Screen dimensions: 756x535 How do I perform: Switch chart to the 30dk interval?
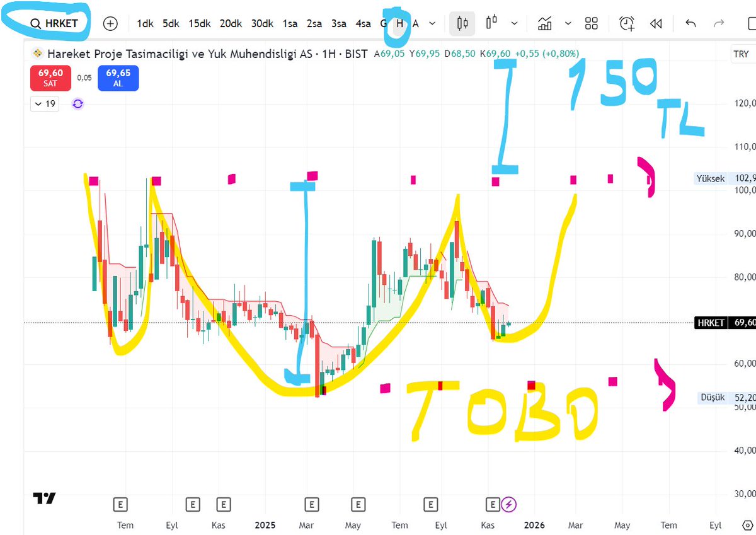click(262, 23)
